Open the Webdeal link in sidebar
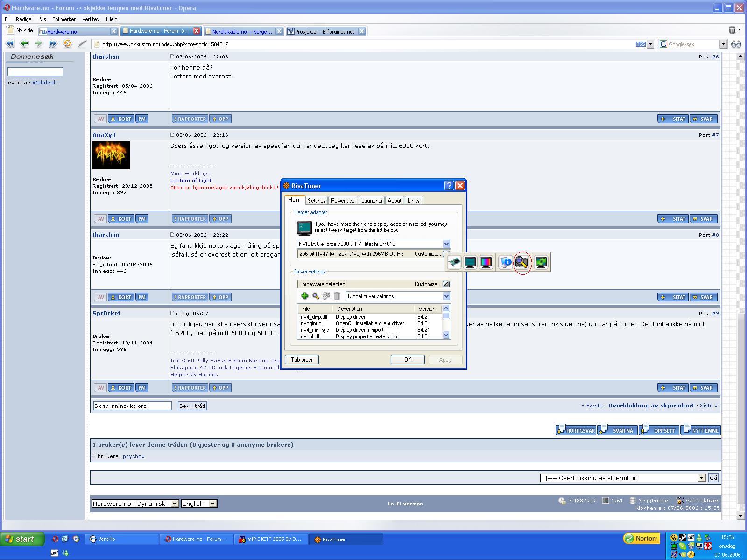The image size is (747, 560). (x=44, y=83)
